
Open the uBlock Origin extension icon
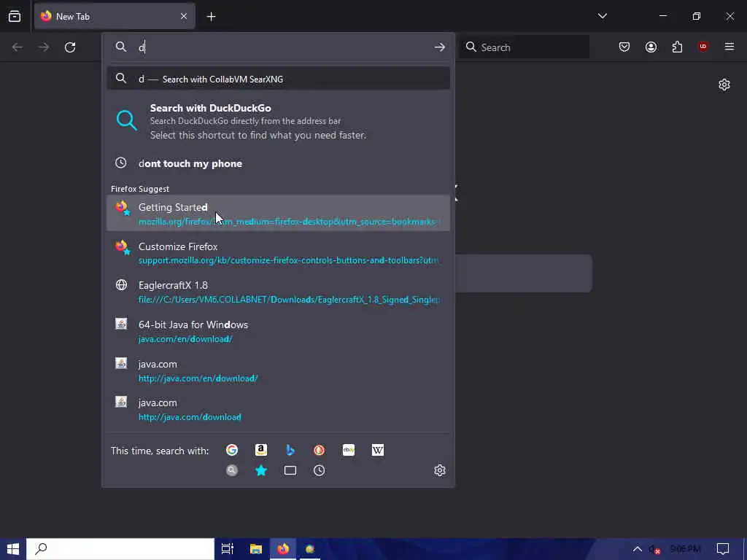703,47
